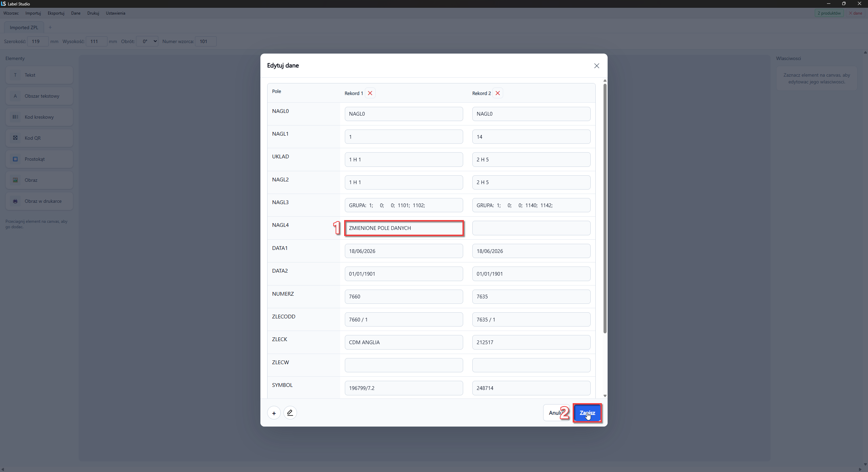
Task: Click the '2 produktów' badge
Action: click(x=829, y=13)
